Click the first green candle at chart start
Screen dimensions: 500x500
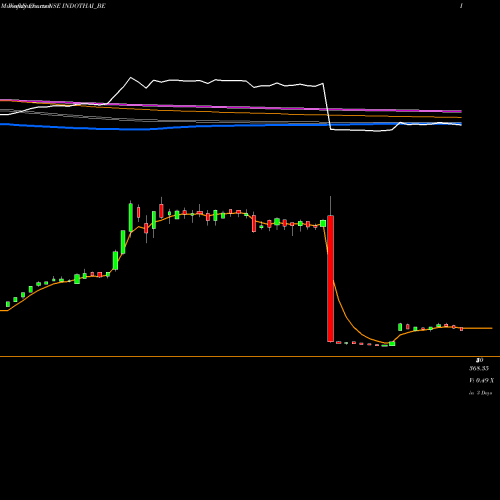tap(8, 304)
